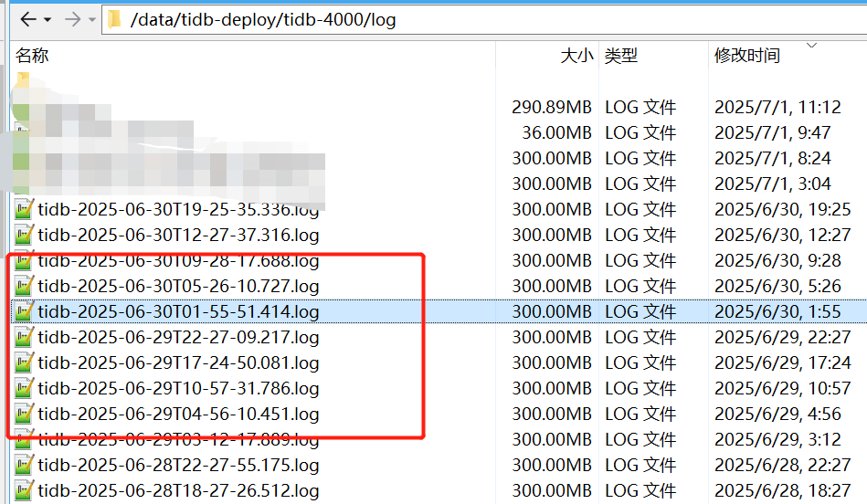This screenshot has height=504, width=867.
Task: Go back with the left arrow button
Action: 28,20
